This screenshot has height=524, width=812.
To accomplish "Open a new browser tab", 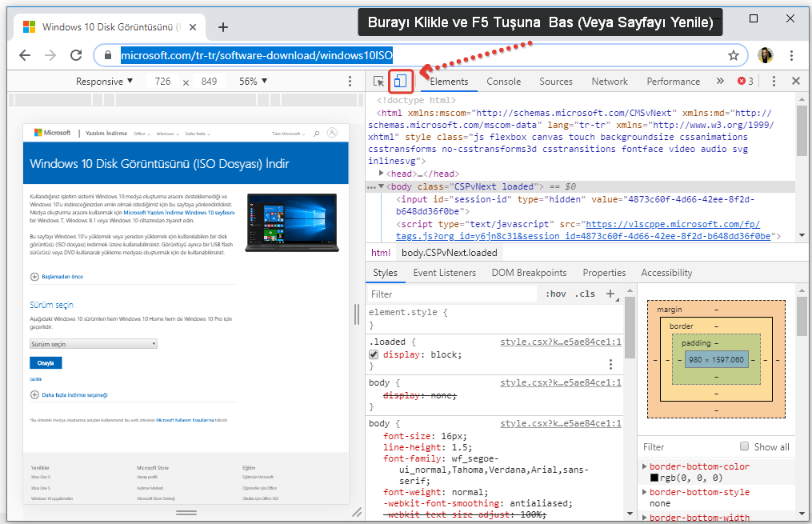I will [x=223, y=27].
